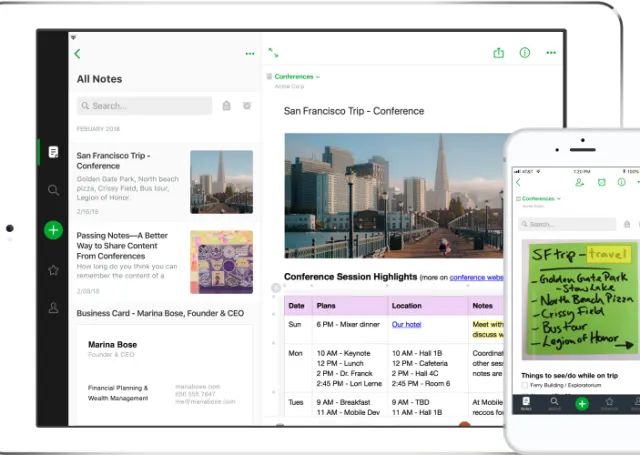640x455 pixels.
Task: Open Passing Notes stickers thumbnail in list
Action: point(222,262)
